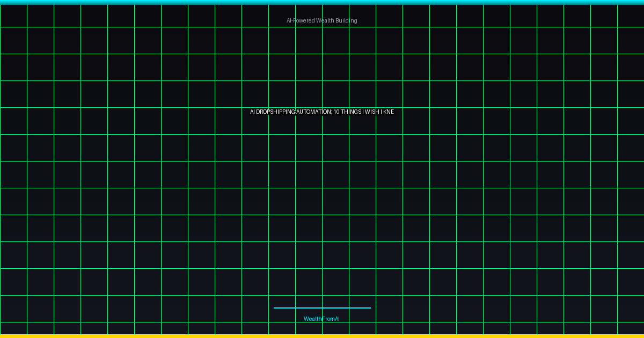Click the WealthFromAI brand label

click(x=321, y=319)
